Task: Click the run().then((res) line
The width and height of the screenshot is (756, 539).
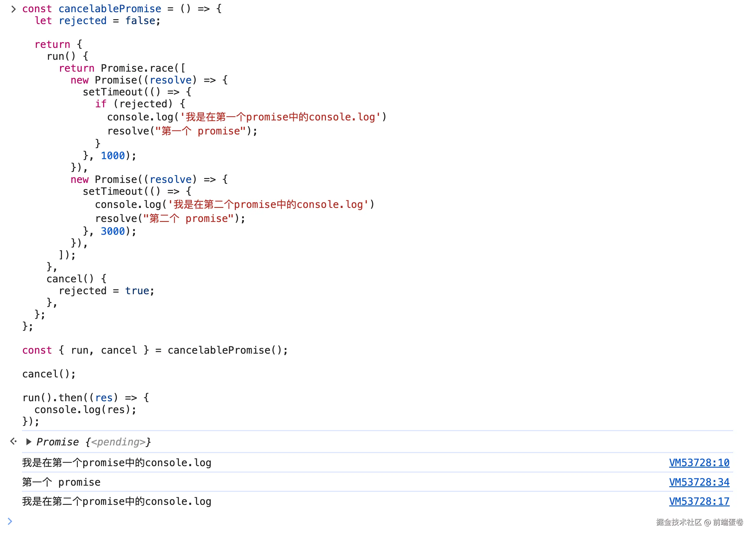Action: click(85, 398)
